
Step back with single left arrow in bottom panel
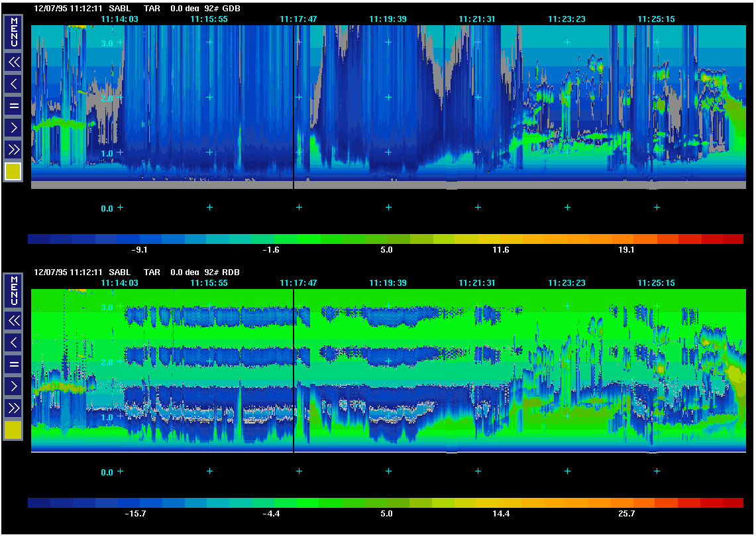13,342
